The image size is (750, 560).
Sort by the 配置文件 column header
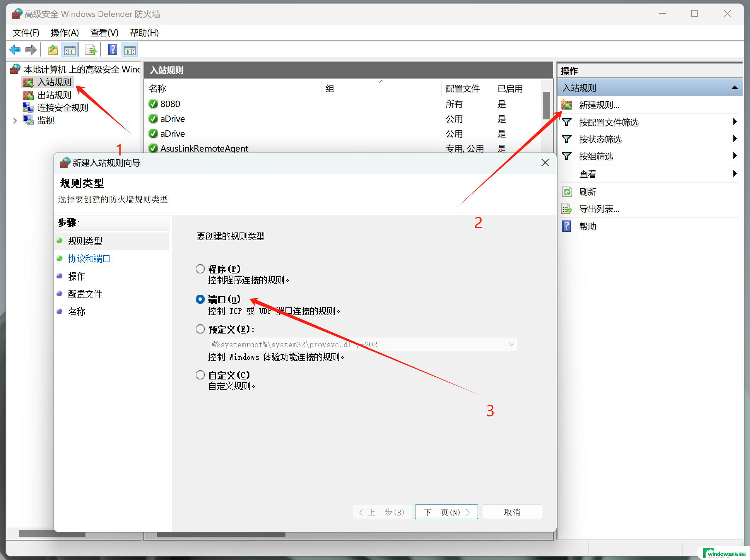coord(467,88)
